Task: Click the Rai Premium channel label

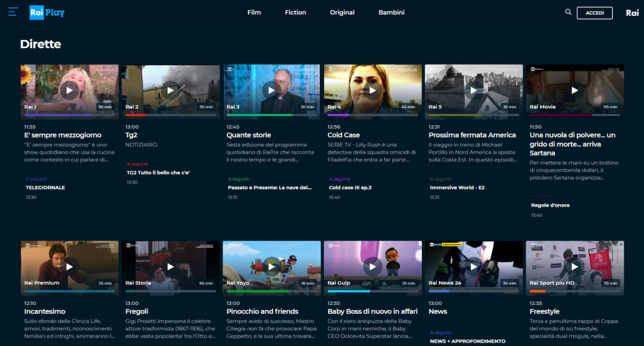Action: point(42,283)
